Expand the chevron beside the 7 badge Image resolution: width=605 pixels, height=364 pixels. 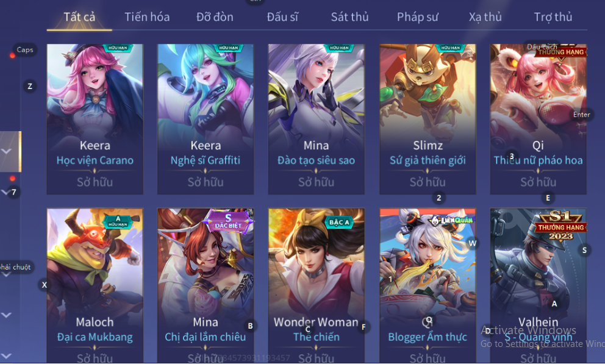point(5,191)
